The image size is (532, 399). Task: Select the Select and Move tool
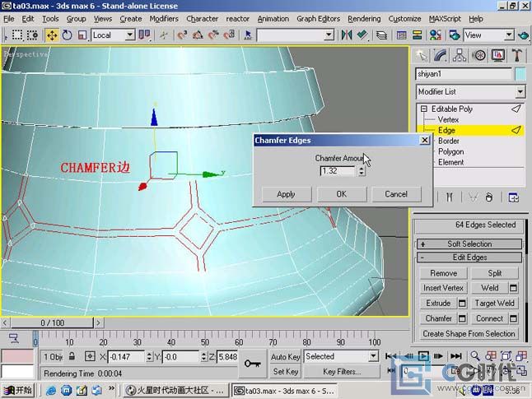52,35
